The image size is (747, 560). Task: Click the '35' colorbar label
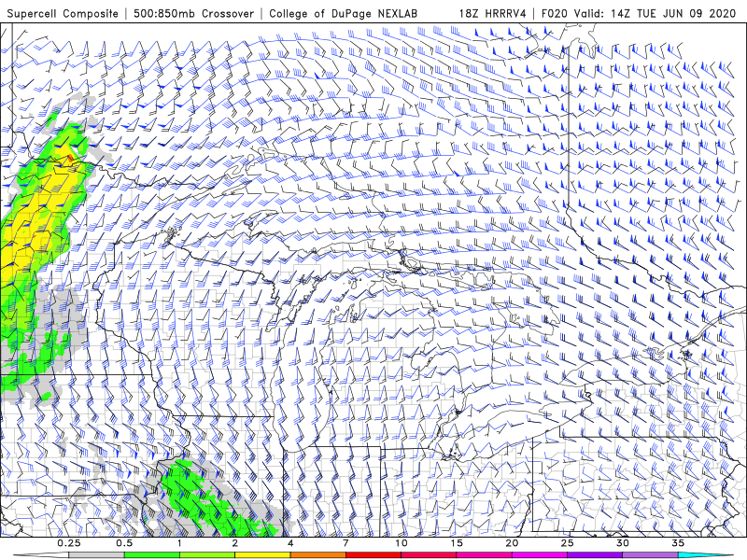678,543
